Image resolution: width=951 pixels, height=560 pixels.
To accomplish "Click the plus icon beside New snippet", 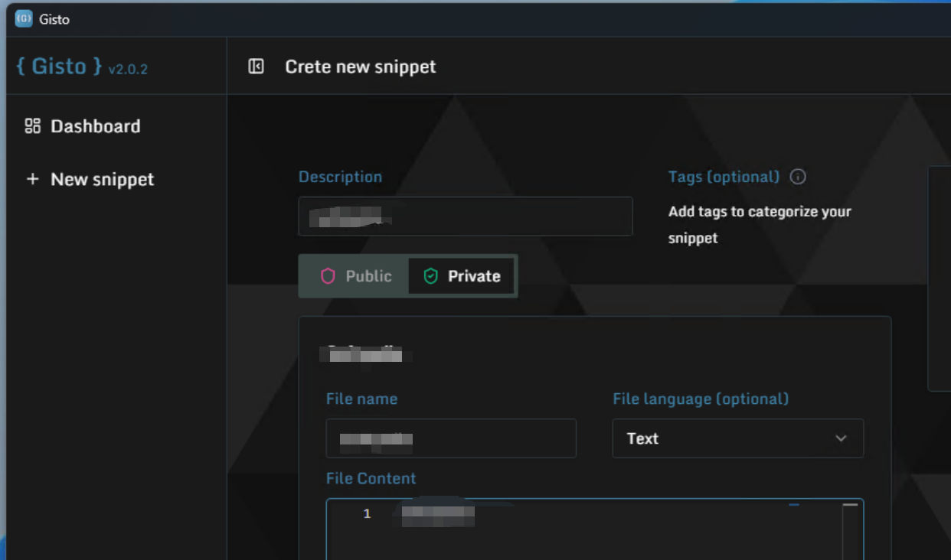I will (31, 179).
